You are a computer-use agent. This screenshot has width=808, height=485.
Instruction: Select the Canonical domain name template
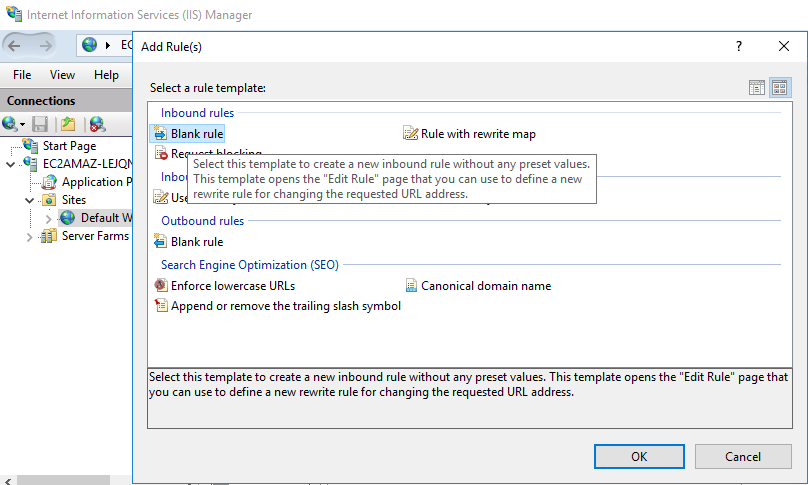point(485,285)
